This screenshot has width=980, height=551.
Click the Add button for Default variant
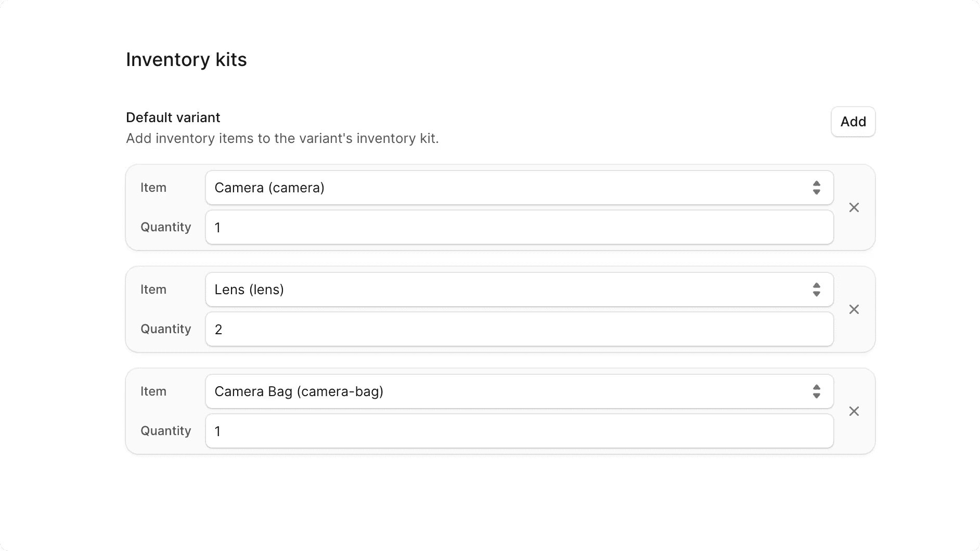[853, 122]
